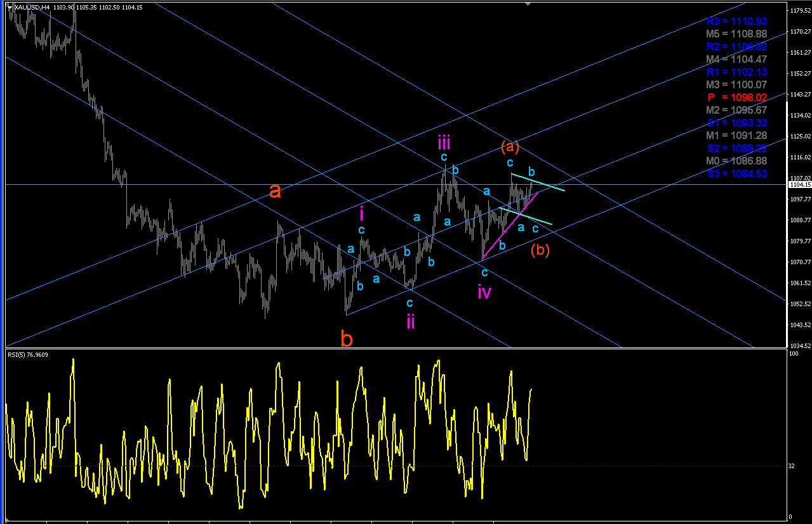Select the 'R3 = 1110.93' pivot label
812x524 pixels.
[738, 22]
